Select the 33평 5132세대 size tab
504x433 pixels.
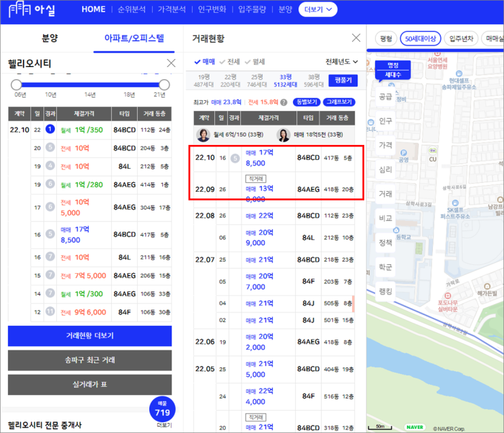286,81
